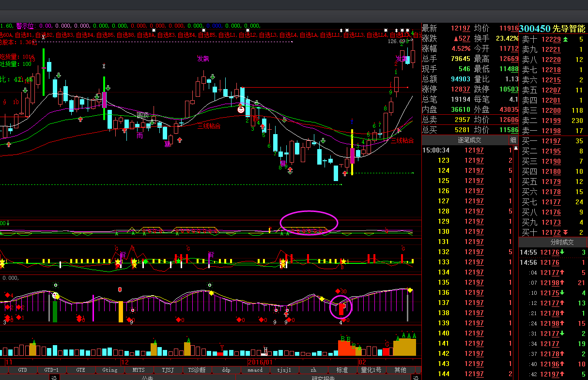This screenshot has height=380, width=588.
Task: Click the yellow star at the oscillator panel's left edge
Action: (x=2, y=263)
